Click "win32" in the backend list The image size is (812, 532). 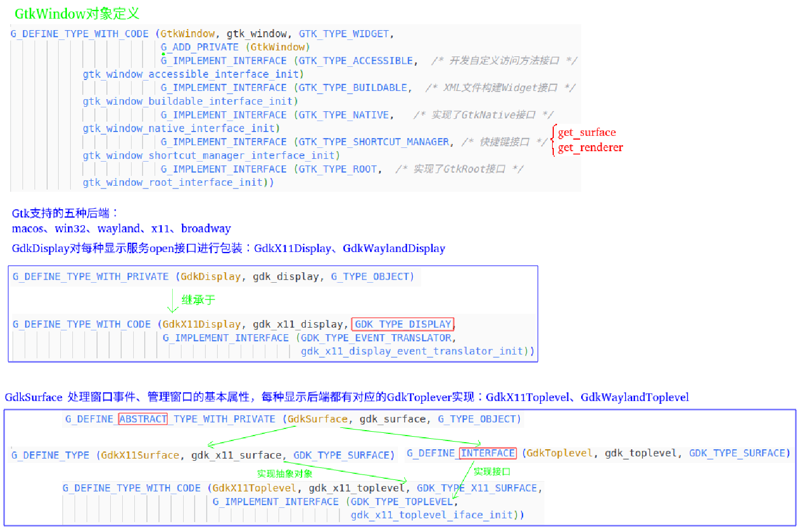click(70, 228)
